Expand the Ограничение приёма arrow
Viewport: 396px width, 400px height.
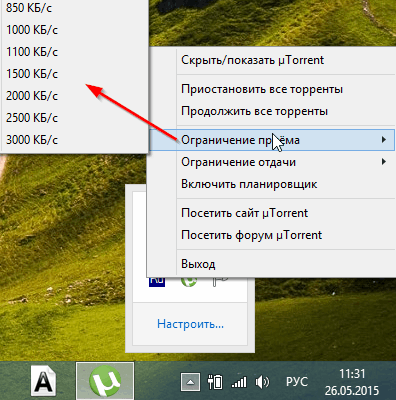point(384,140)
